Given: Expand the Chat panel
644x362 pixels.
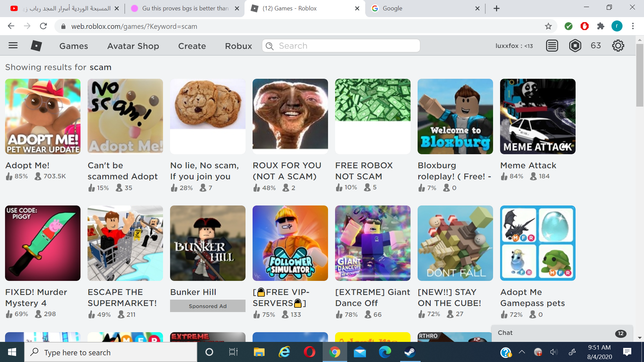Looking at the screenshot, I should (562, 333).
